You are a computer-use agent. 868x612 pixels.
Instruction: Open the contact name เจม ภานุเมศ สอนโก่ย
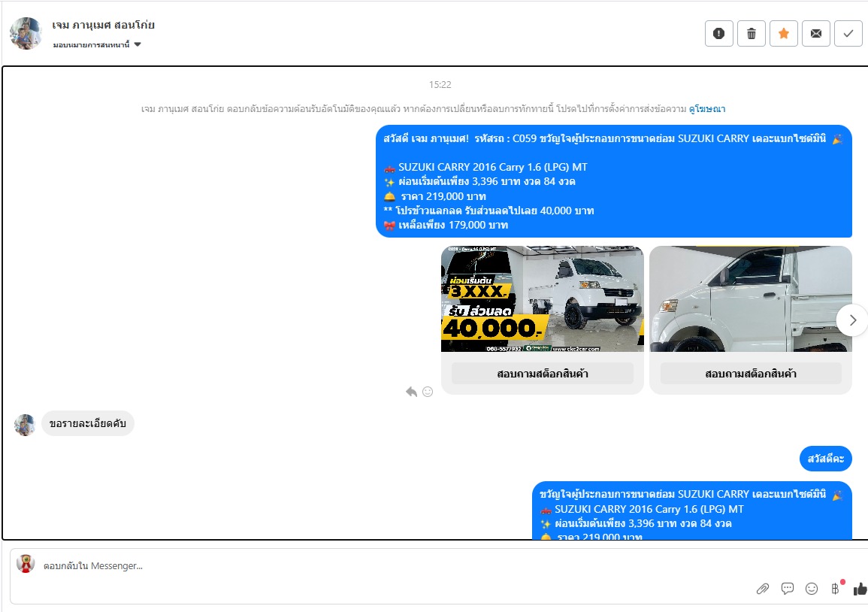(x=104, y=25)
